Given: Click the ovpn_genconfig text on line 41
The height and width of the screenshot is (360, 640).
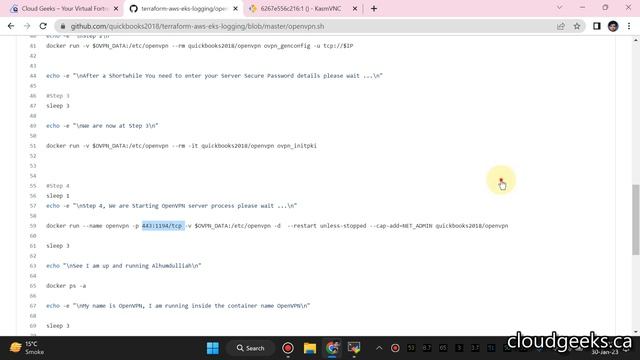Looking at the screenshot, I should [x=287, y=46].
